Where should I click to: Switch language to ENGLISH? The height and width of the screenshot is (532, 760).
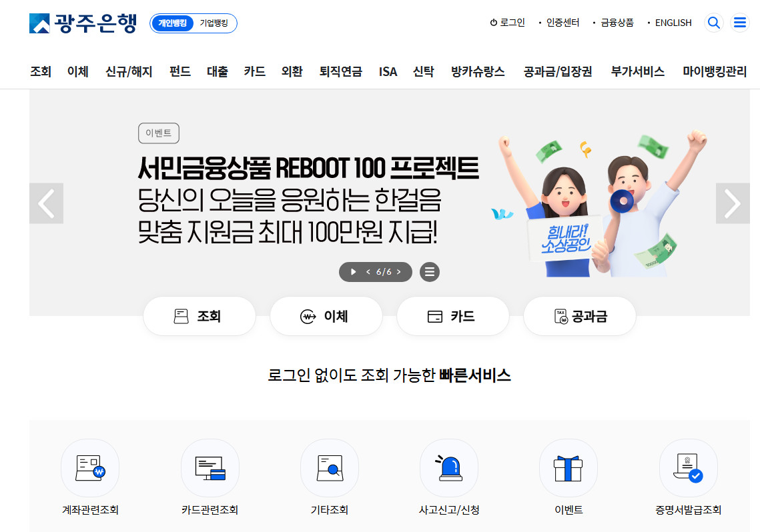click(x=673, y=23)
